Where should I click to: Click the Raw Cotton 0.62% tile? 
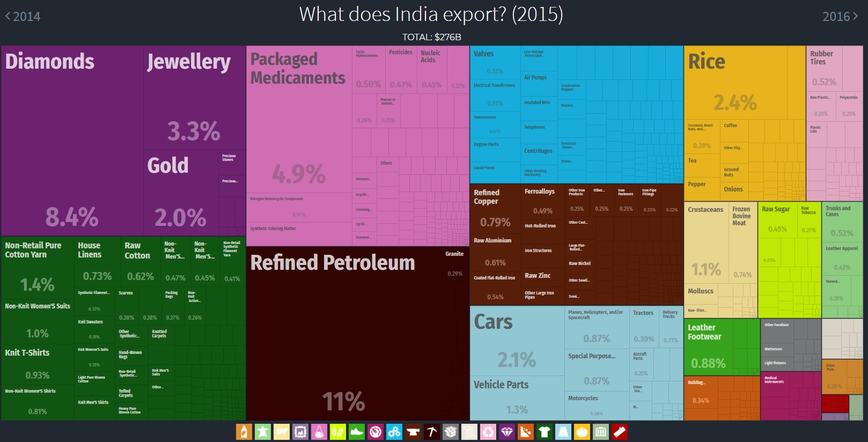pyautogui.click(x=141, y=262)
